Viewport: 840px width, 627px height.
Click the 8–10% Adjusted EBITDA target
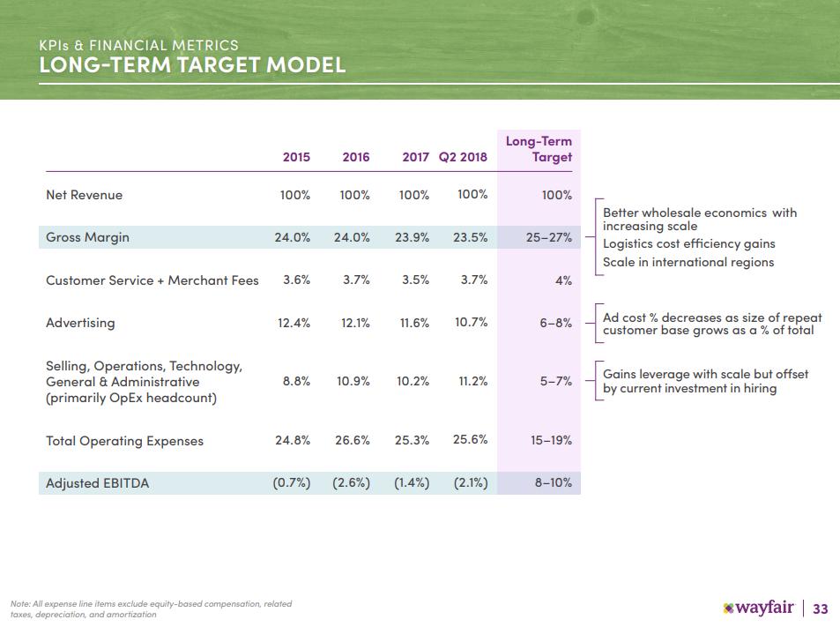pyautogui.click(x=553, y=483)
